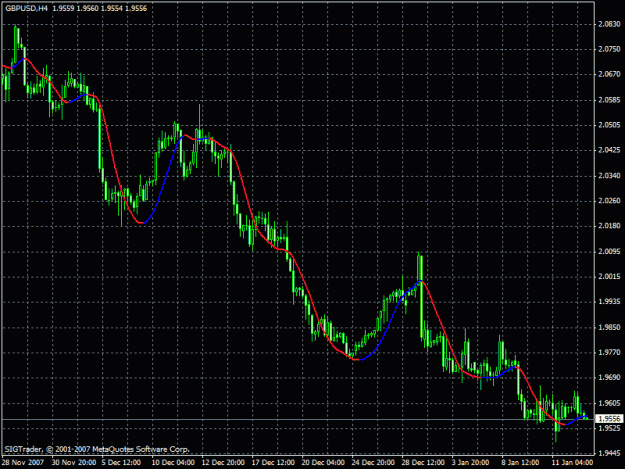
Task: Click the 1.9445 price scale value
Action: point(609,453)
